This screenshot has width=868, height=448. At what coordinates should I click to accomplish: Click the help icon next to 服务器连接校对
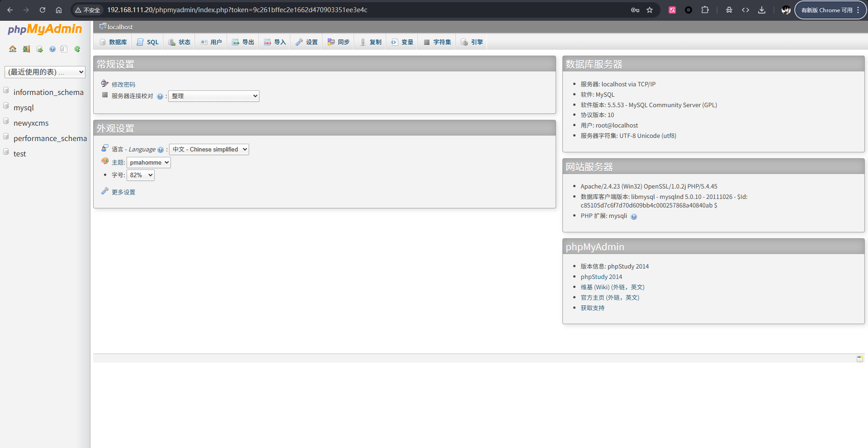click(x=160, y=96)
